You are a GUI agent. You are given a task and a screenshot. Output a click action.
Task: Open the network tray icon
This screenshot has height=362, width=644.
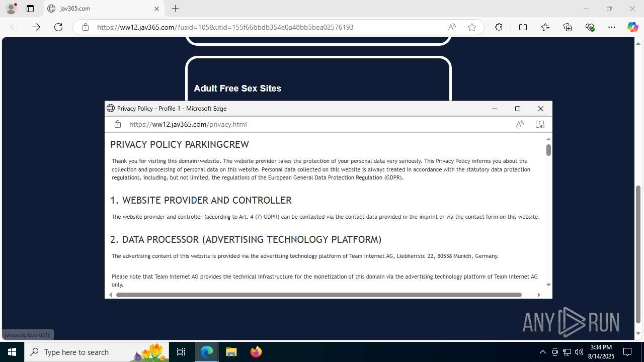point(567,352)
